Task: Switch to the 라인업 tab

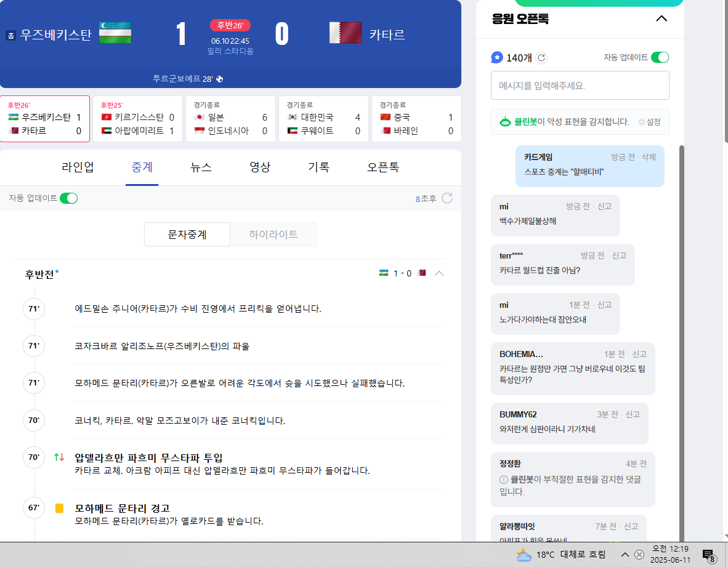Action: [78, 167]
